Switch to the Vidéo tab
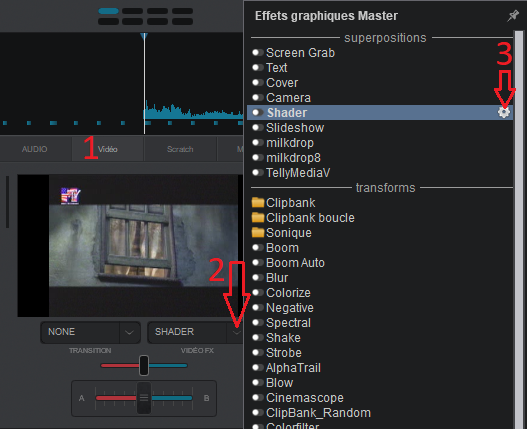 (108, 149)
